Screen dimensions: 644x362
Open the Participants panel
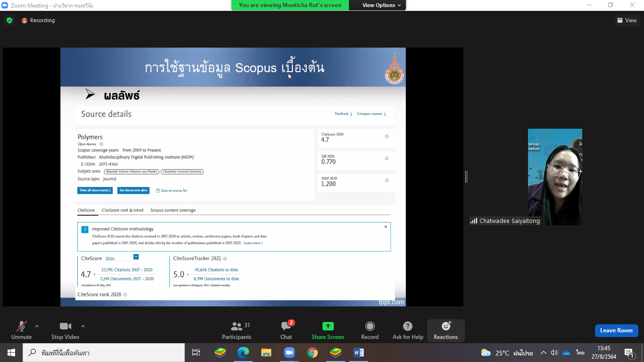237,330
